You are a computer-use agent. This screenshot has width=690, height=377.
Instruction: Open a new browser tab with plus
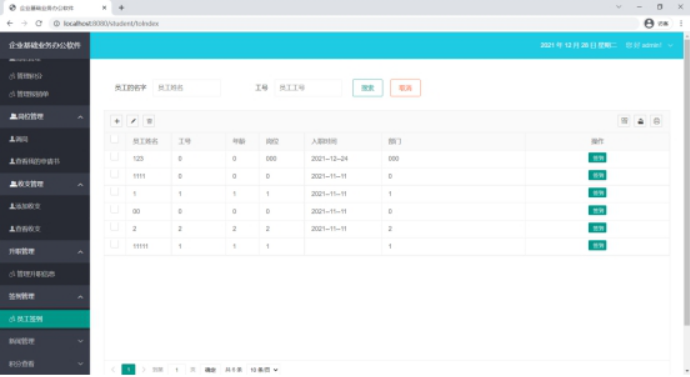121,7
